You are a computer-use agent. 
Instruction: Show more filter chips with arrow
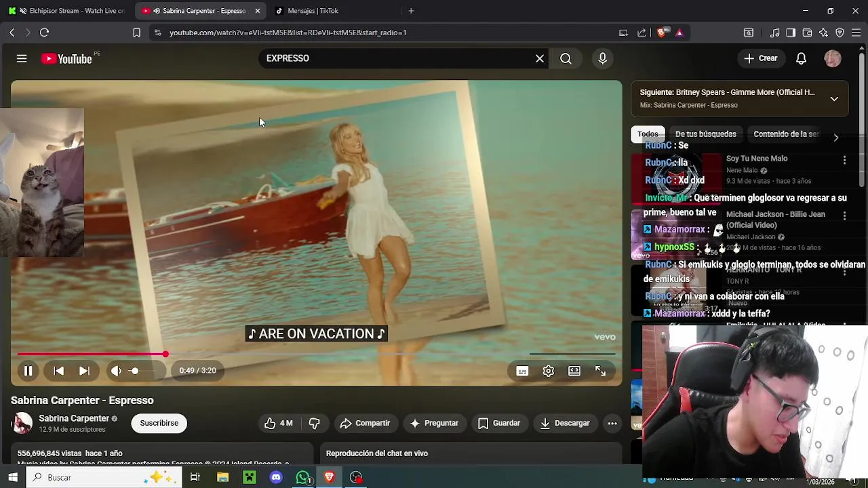coord(835,138)
